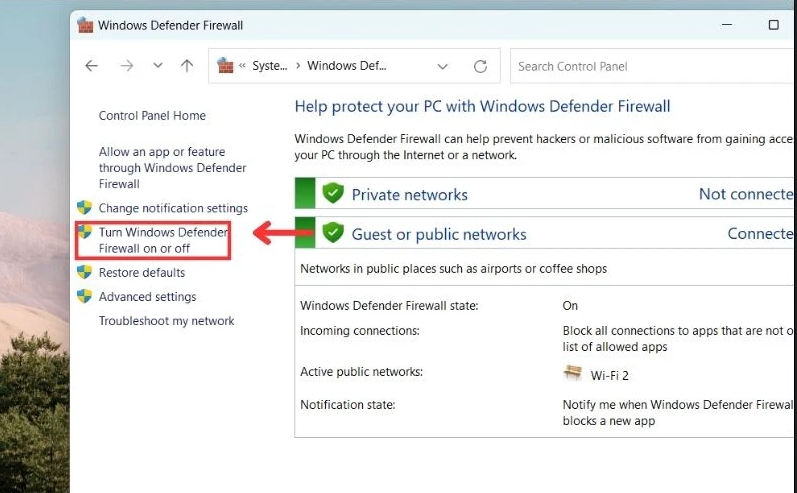
Task: Focus the Search Control Panel field
Action: 653,66
